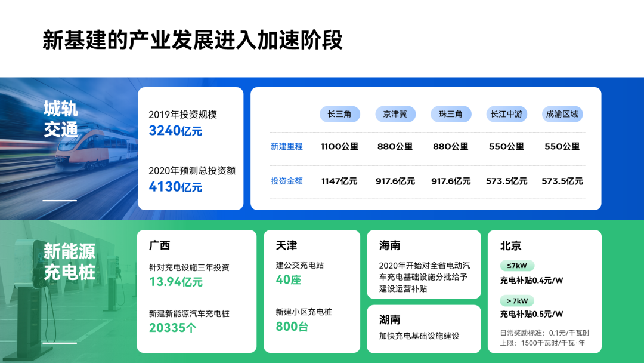Click the 广西 card heading
The image size is (644, 363).
(x=159, y=245)
